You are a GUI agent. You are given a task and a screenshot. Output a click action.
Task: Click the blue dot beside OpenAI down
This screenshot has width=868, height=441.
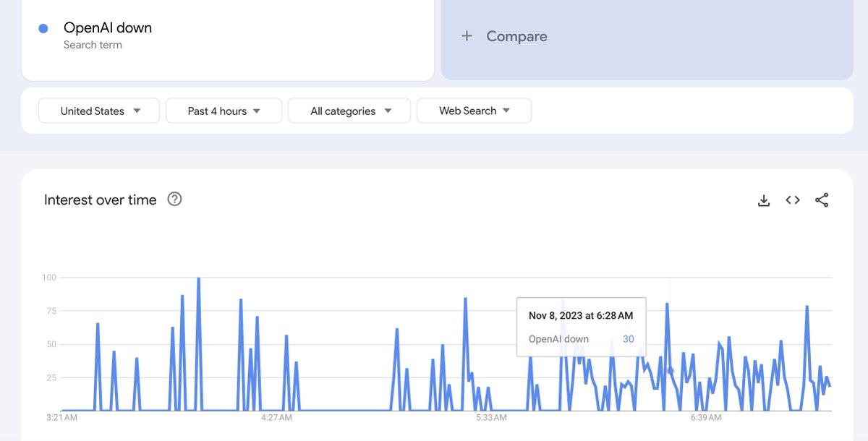(43, 28)
